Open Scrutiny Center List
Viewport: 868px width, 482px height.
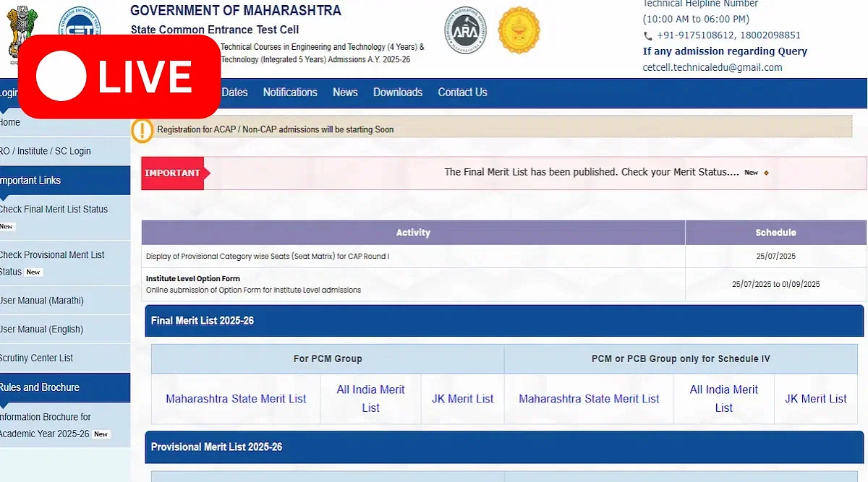[x=36, y=358]
